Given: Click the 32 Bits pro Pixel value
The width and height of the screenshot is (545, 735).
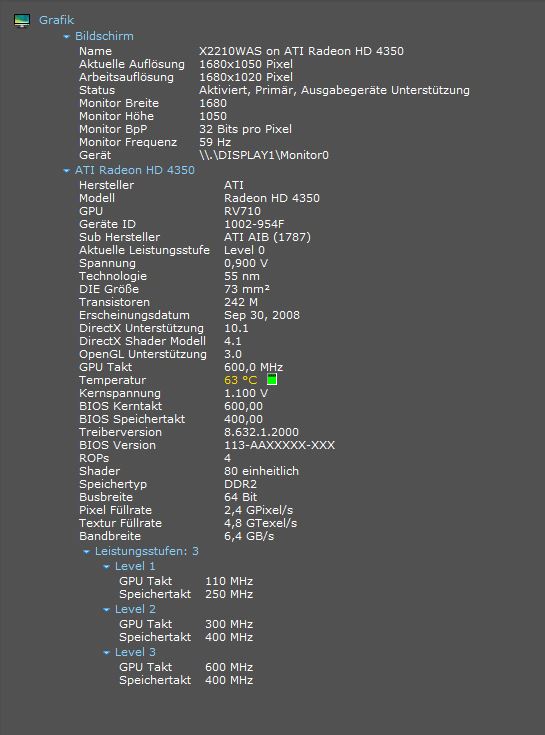Looking at the screenshot, I should point(245,129).
